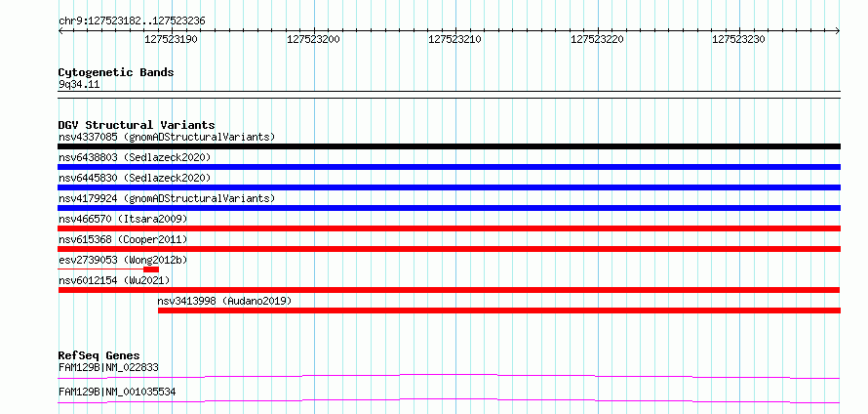
Task: Open variant nsv6445830 (Sedlazeck2020) label
Action: tap(135, 178)
